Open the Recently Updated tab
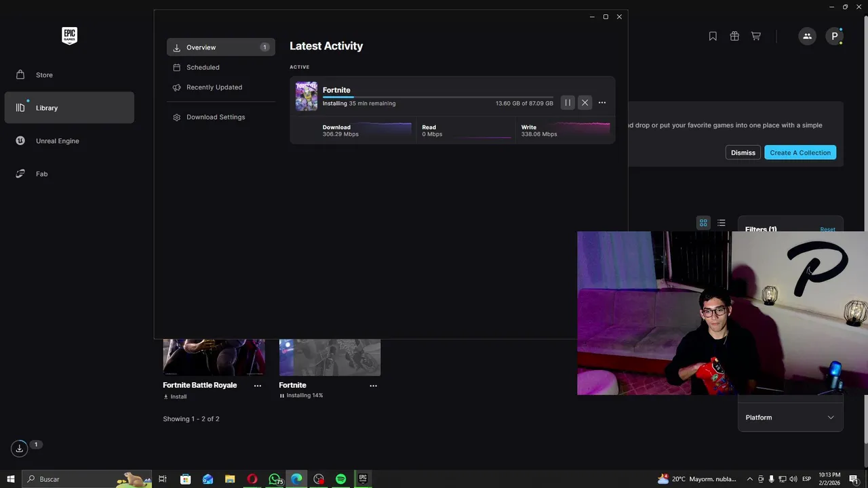 point(221,87)
